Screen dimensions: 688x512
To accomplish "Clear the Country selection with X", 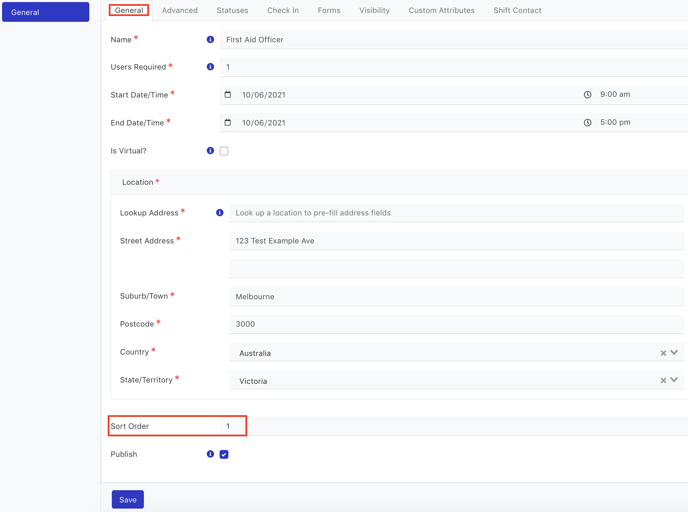I will click(x=663, y=353).
